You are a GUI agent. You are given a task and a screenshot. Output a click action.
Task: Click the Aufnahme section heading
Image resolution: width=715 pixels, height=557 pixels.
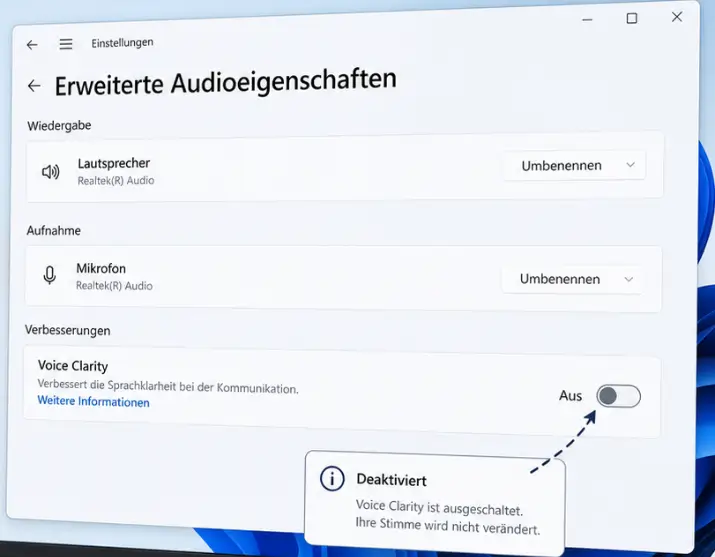coord(53,231)
